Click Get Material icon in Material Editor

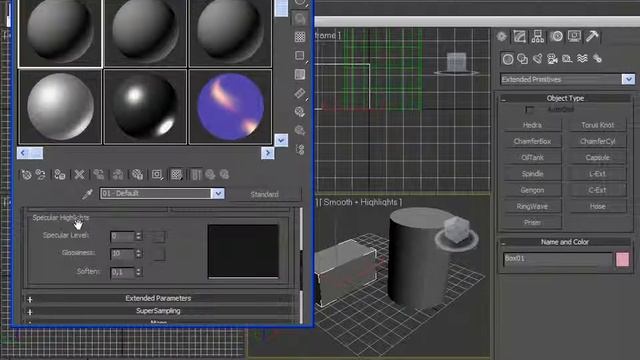click(27, 175)
